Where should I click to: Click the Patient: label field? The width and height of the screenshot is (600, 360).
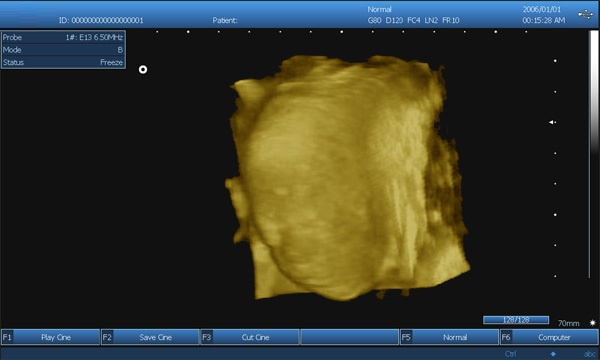(x=225, y=20)
